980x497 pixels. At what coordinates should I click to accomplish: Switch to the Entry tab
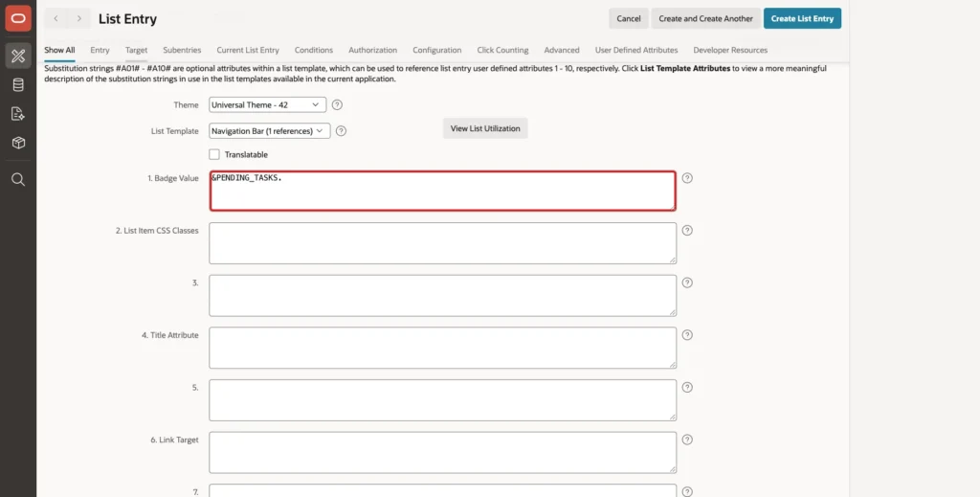point(100,50)
